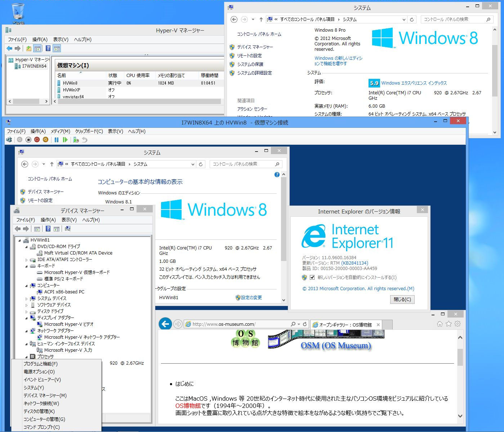Expand IDE ATA/ATAPI コントローラー node
Viewport: 504px width, 432px height.
click(26, 260)
